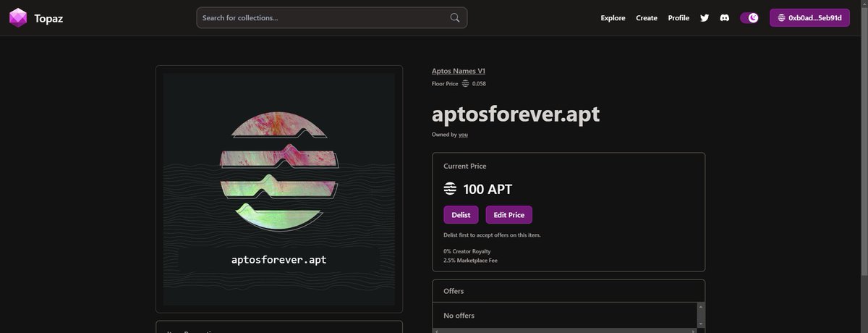Click the Aptos icon beside 100 APT
This screenshot has height=333, width=868.
tap(450, 190)
